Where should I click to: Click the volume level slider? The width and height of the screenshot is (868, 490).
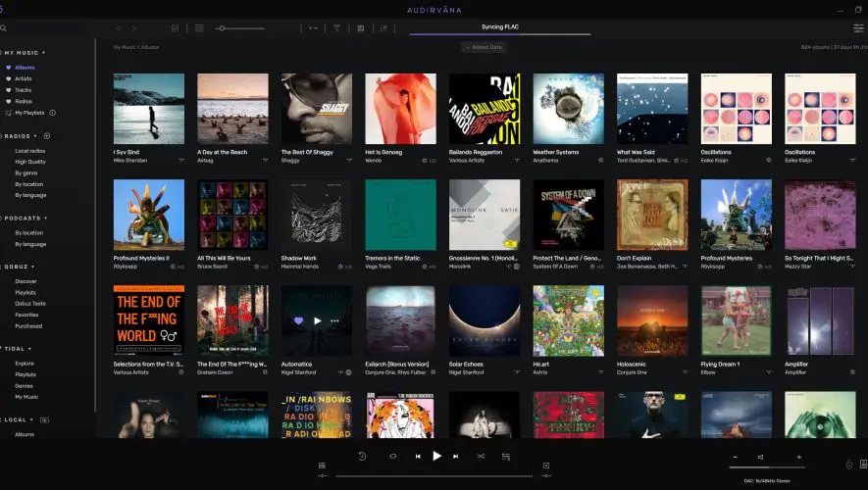[767, 467]
